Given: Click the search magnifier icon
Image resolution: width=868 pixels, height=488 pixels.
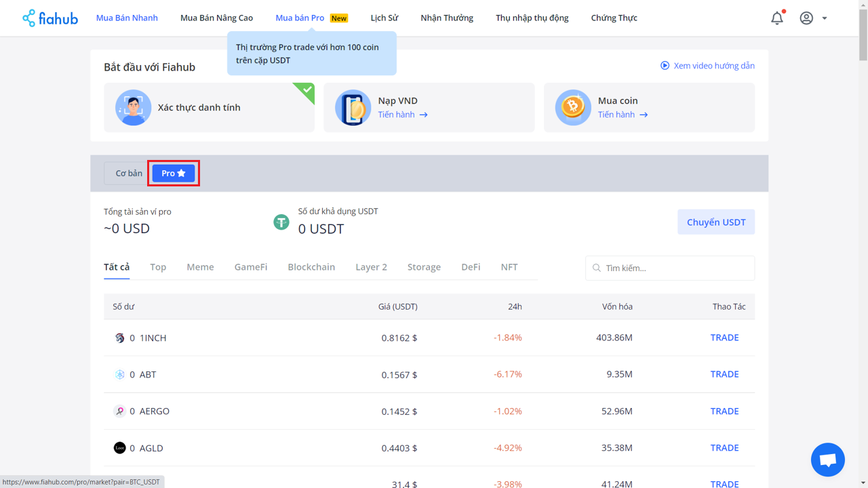Looking at the screenshot, I should [597, 268].
